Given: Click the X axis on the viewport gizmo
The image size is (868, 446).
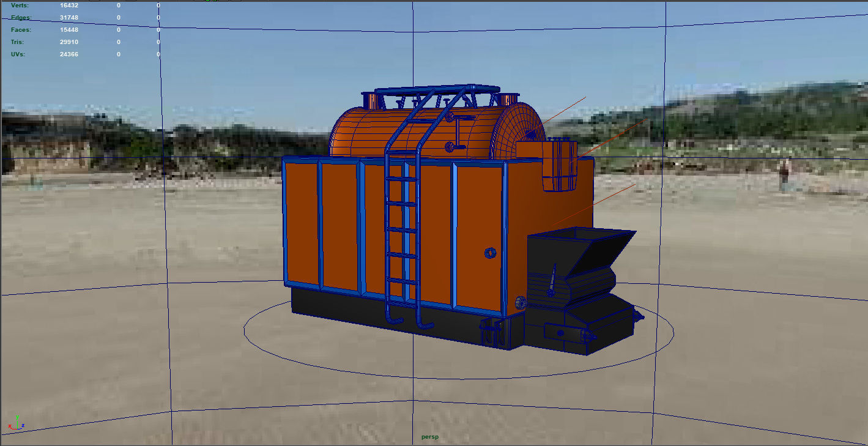Looking at the screenshot, I should click(10, 426).
